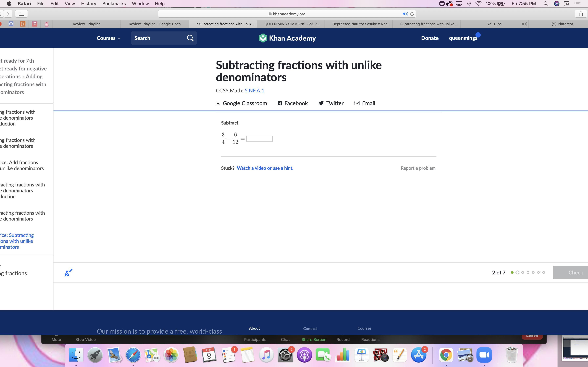Open the Bookmarks menu
Image resolution: width=588 pixels, height=367 pixels.
point(114,4)
